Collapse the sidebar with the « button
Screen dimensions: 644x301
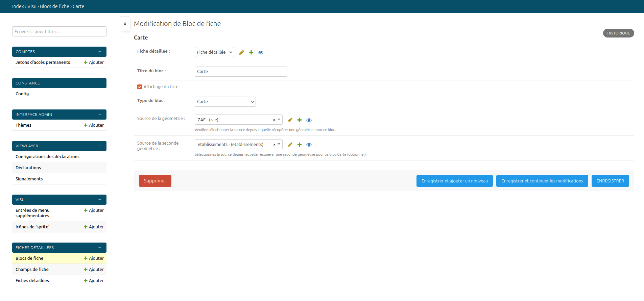click(x=125, y=24)
